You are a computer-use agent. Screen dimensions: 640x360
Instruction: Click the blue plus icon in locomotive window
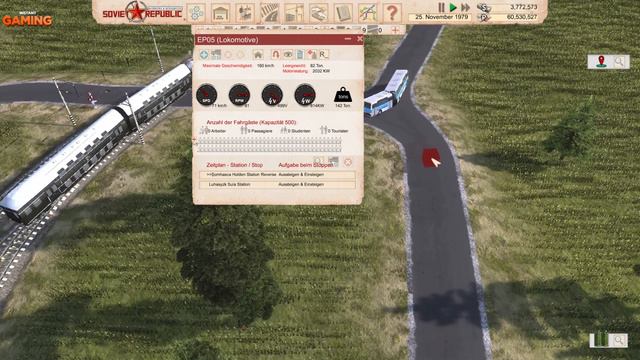(204, 54)
